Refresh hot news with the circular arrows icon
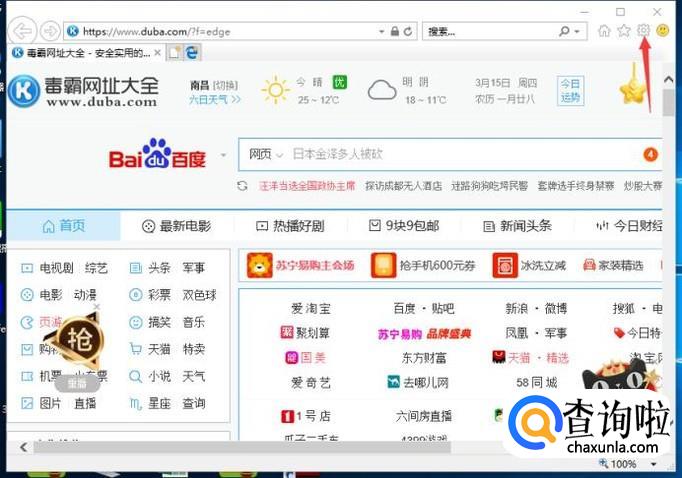The image size is (682, 478). [x=242, y=186]
